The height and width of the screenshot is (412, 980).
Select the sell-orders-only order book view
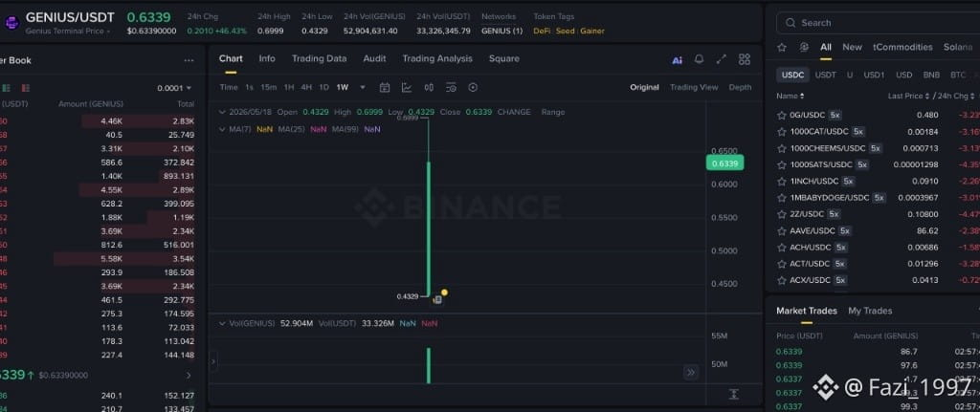click(26, 88)
